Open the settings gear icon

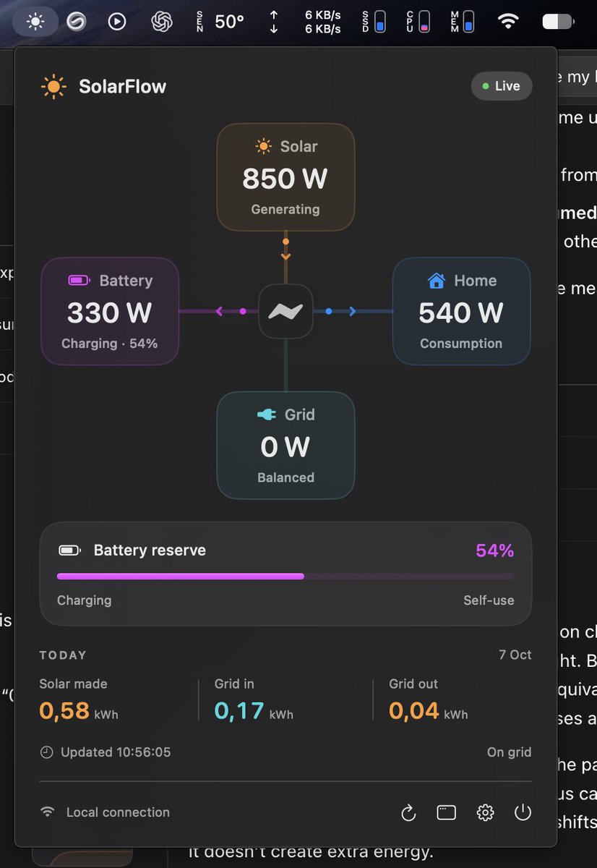(x=485, y=813)
